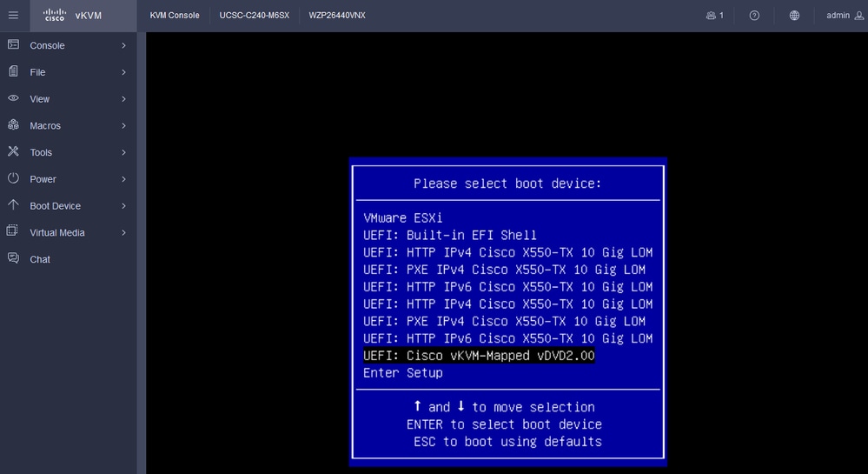Click the Tools wrench icon
Screen dimensions: 868x474
[13, 151]
